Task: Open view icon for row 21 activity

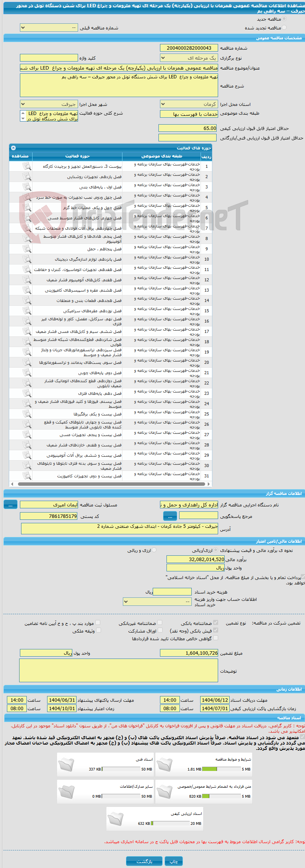Action: 26,373
